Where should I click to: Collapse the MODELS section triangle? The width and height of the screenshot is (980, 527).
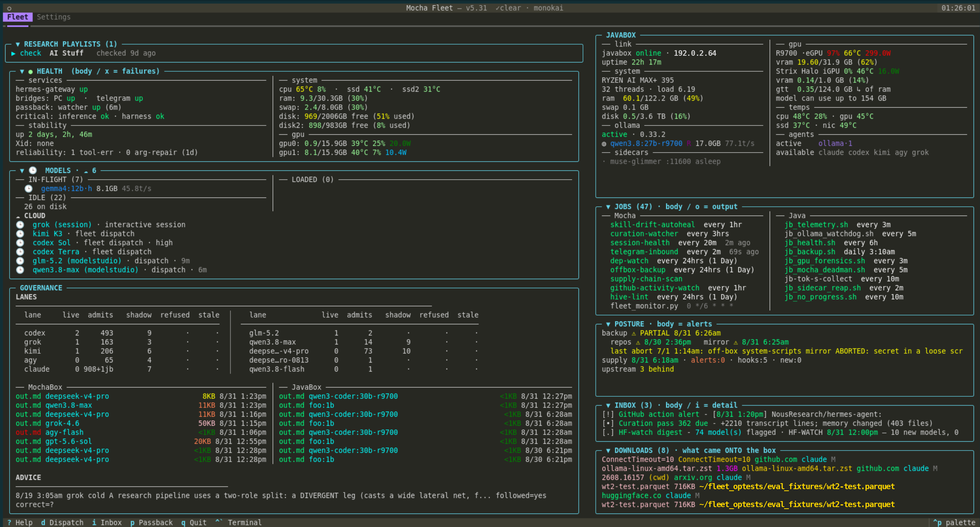point(22,170)
